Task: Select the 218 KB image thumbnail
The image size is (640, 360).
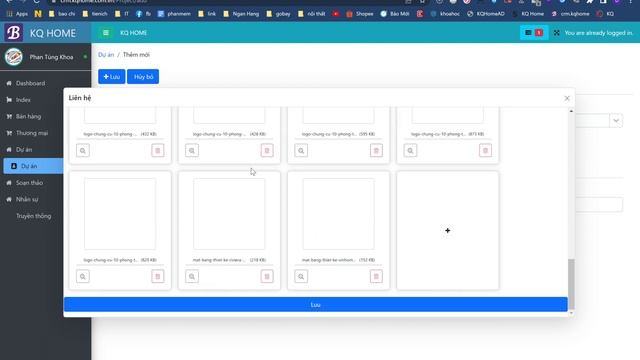Action: [x=229, y=214]
